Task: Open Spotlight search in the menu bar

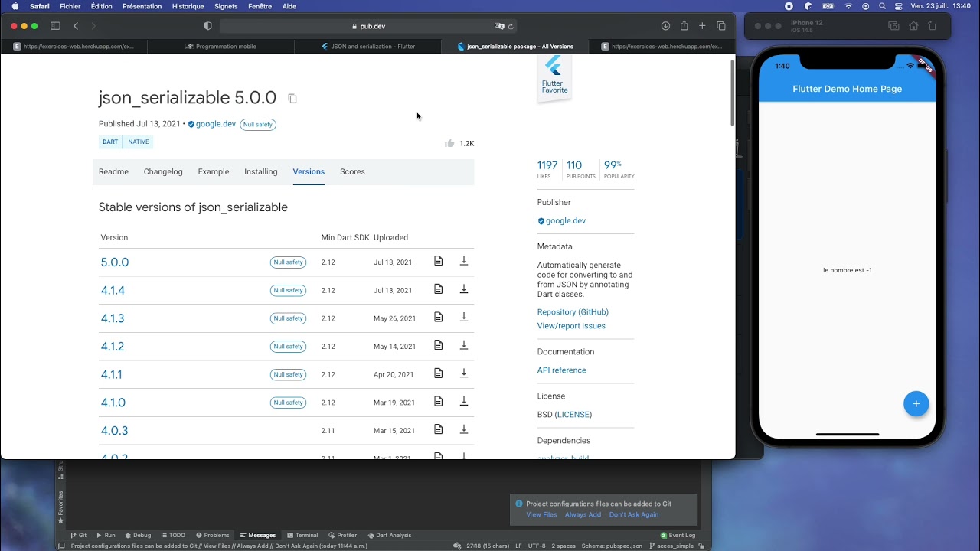Action: [x=883, y=6]
